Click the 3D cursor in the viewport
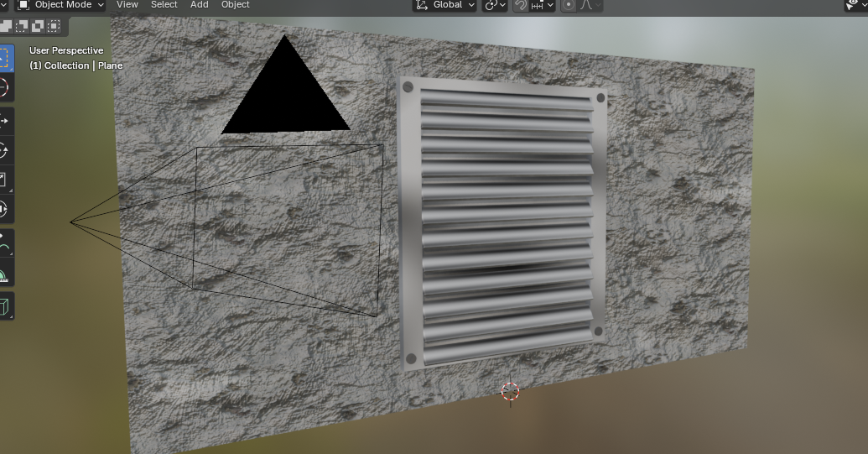 [x=510, y=391]
